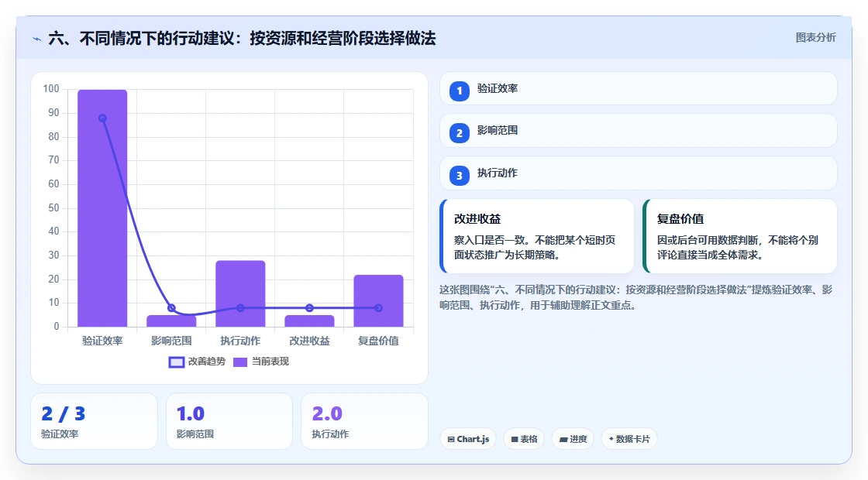Click the x-axis label 影响范围

click(x=171, y=341)
